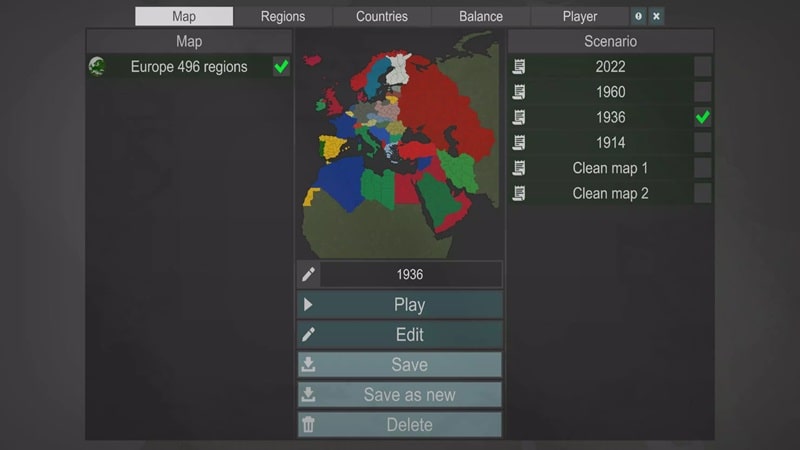Click the scroll icon next to 2022

pos(519,67)
